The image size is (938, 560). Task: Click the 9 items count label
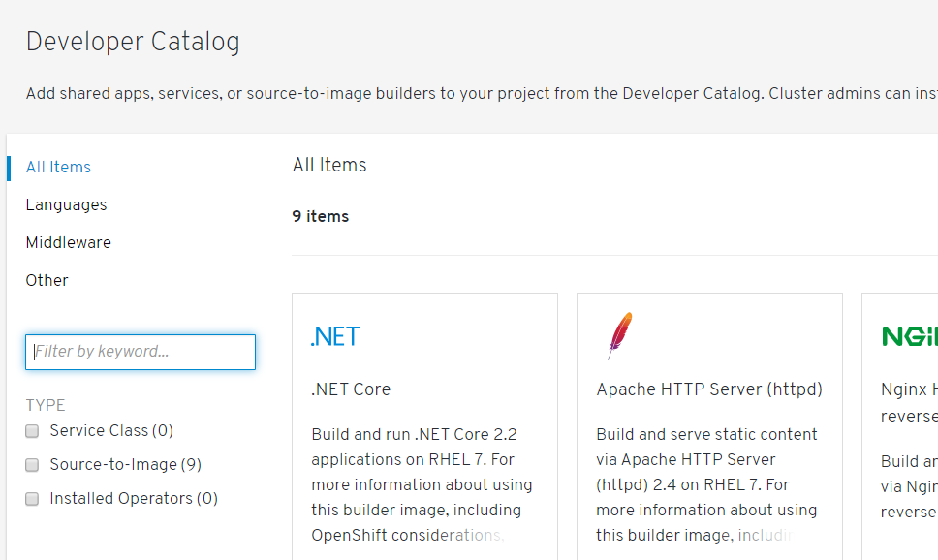click(x=320, y=216)
